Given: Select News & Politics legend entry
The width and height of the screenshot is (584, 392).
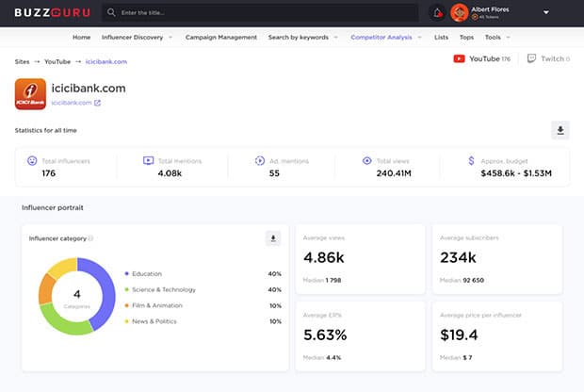Looking at the screenshot, I should [x=151, y=321].
